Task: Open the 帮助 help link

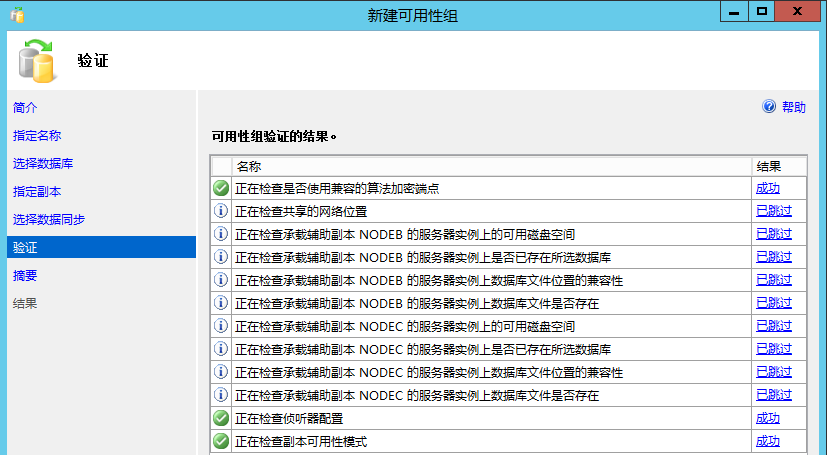Action: click(x=794, y=107)
